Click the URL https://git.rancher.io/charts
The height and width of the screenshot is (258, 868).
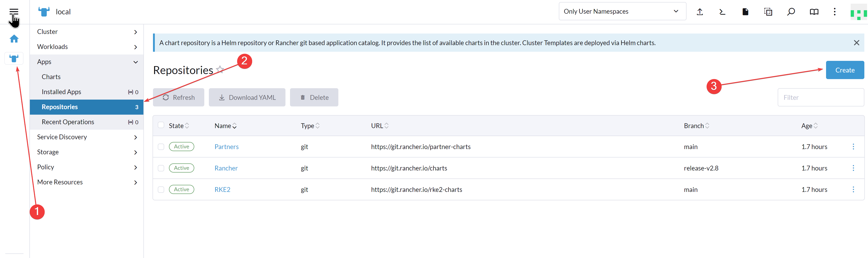click(x=409, y=168)
